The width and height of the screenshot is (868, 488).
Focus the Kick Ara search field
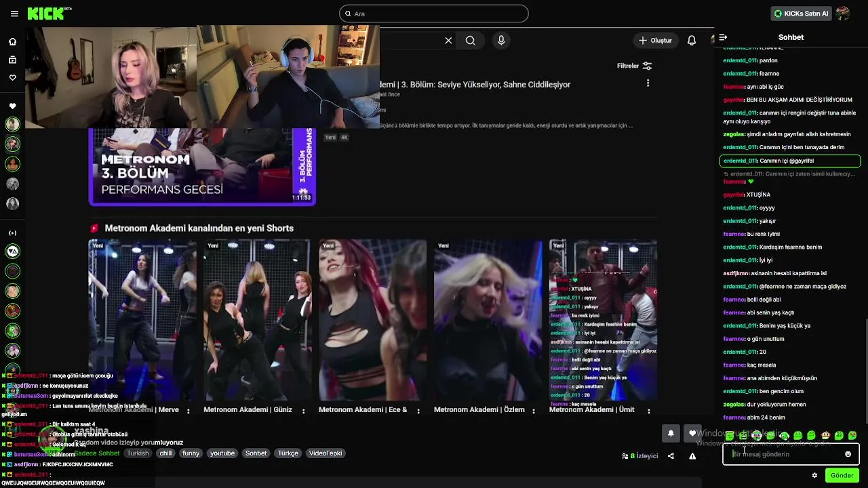434,14
